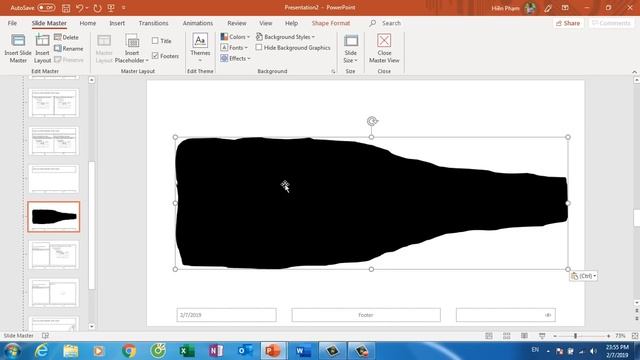Switch to the Home tab
The width and height of the screenshot is (640, 360).
[87, 23]
